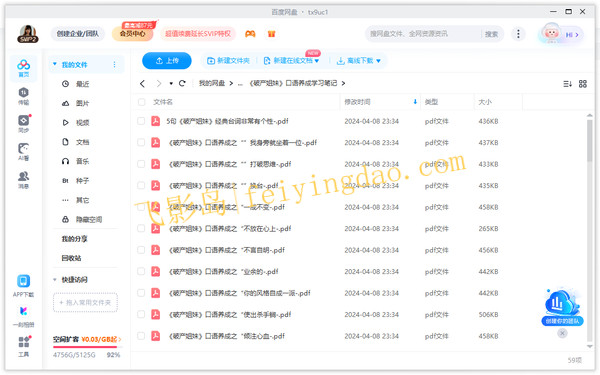This screenshot has width=600, height=375.
Task: Open the 首页 home icon in left sidebar
Action: (23, 68)
